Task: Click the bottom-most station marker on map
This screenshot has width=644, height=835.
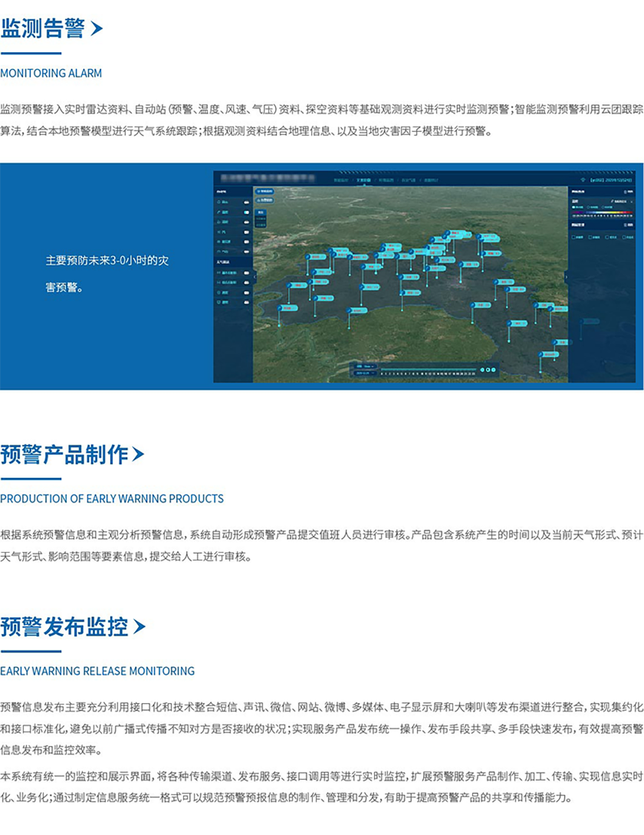Action: 542,356
